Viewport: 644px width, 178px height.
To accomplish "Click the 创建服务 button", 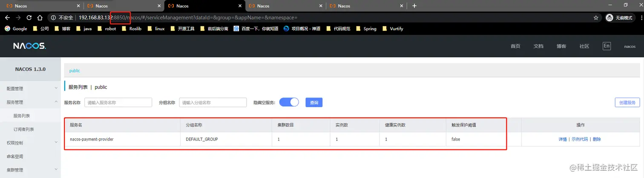I will [x=627, y=102].
